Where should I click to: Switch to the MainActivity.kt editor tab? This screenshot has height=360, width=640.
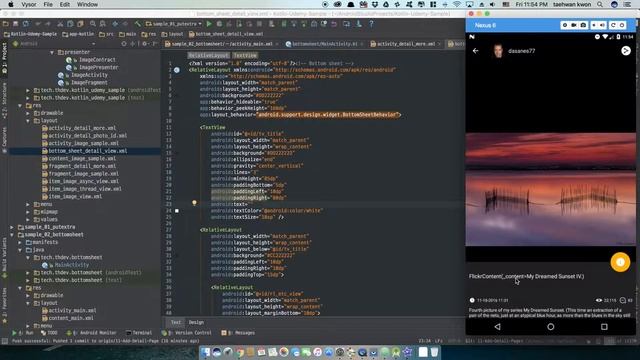pos(324,44)
